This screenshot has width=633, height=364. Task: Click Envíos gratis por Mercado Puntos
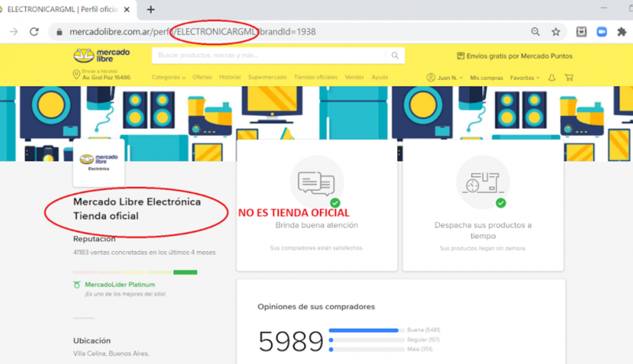(514, 55)
